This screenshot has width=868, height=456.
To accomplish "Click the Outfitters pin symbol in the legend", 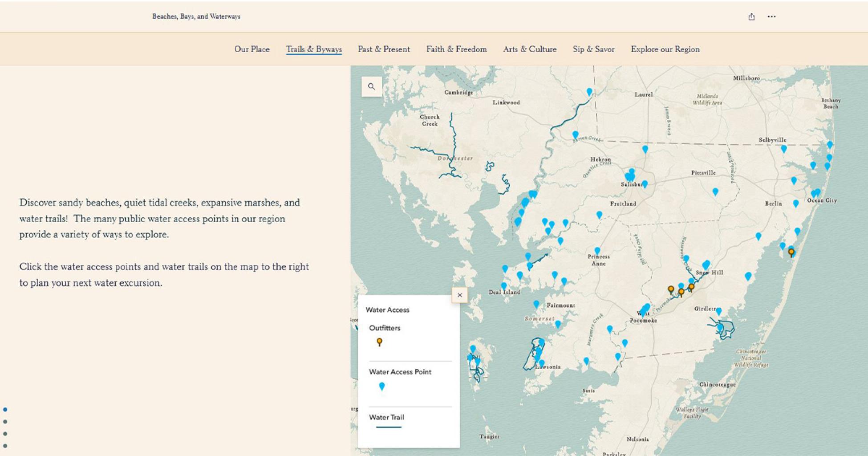I will click(x=379, y=341).
